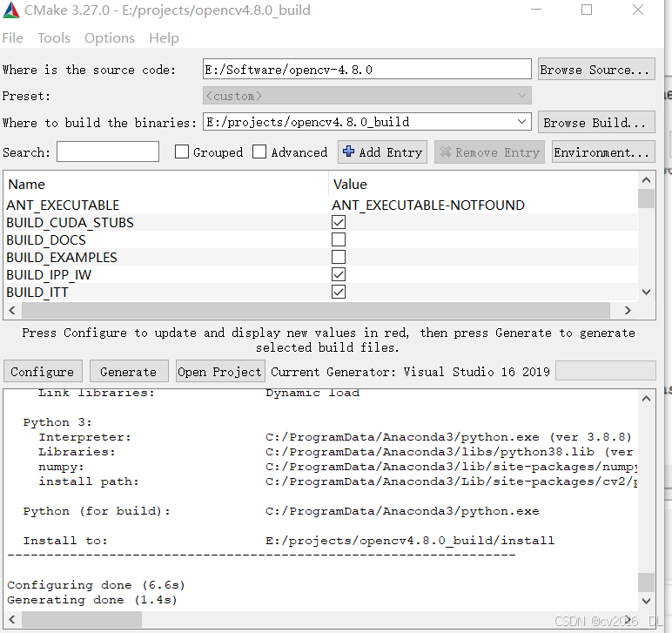This screenshot has height=633, width=672.
Task: Click right arrow of cache list horizontal scrollbar
Action: click(628, 310)
